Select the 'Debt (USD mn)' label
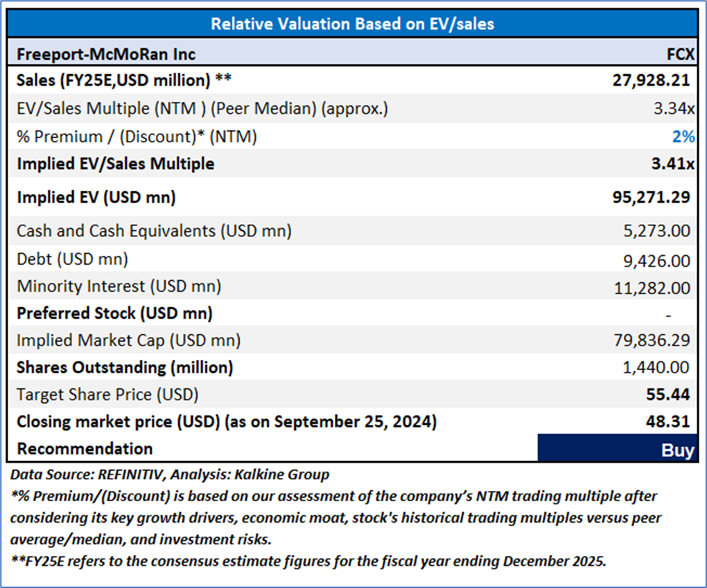 [72, 259]
